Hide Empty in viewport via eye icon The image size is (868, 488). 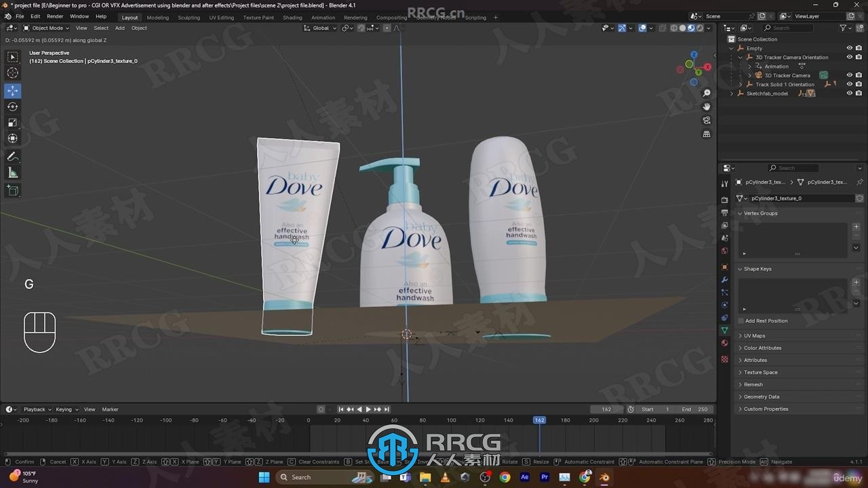[x=849, y=48]
